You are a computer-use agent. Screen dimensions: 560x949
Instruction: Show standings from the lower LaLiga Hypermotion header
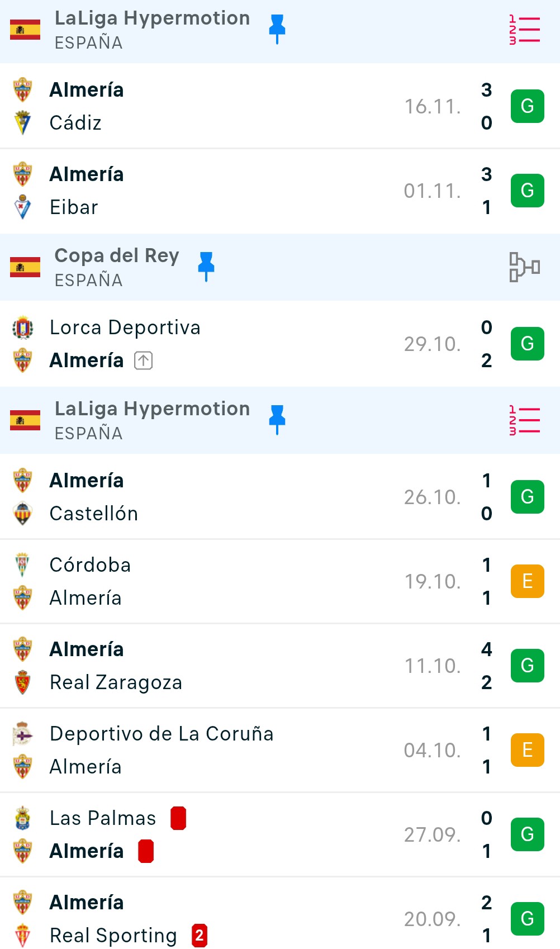point(524,420)
